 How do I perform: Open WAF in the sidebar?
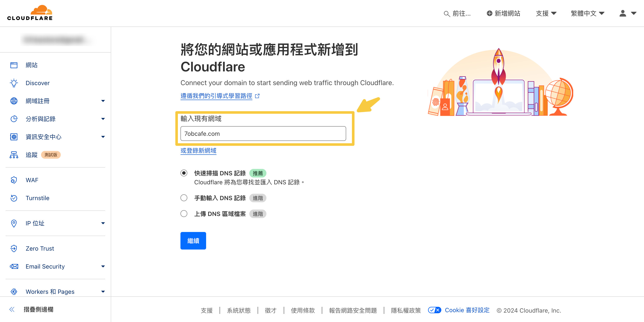coord(32,180)
